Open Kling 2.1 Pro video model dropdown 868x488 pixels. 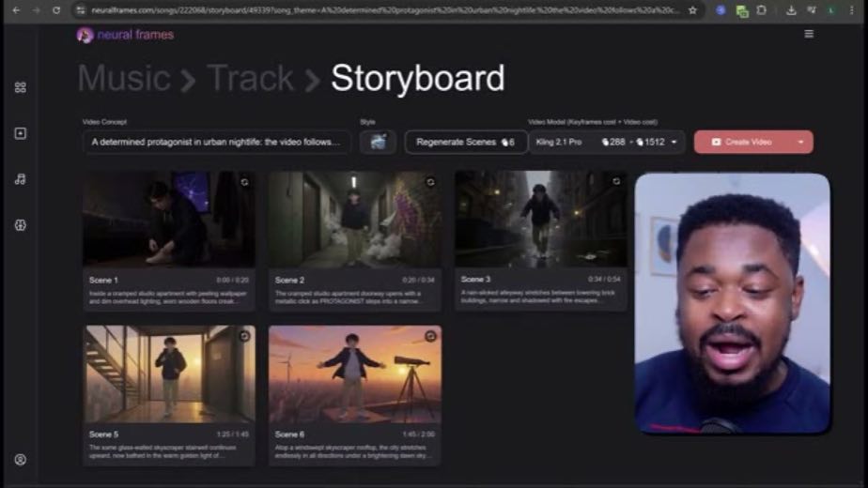click(607, 143)
